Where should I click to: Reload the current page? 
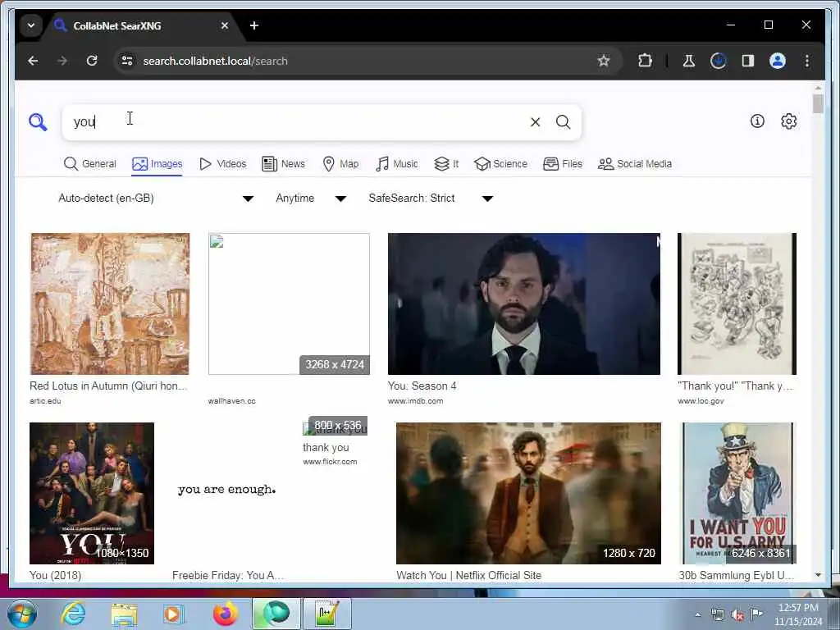click(x=92, y=61)
